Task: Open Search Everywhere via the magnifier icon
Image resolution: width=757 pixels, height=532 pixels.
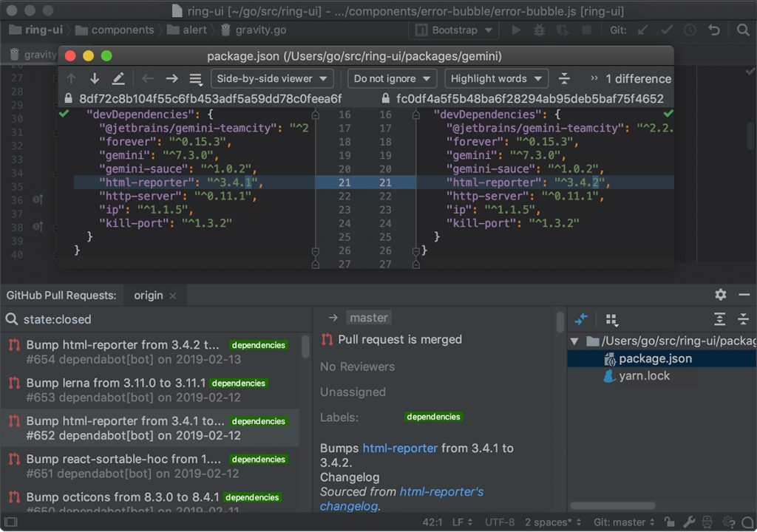Action: [x=744, y=30]
